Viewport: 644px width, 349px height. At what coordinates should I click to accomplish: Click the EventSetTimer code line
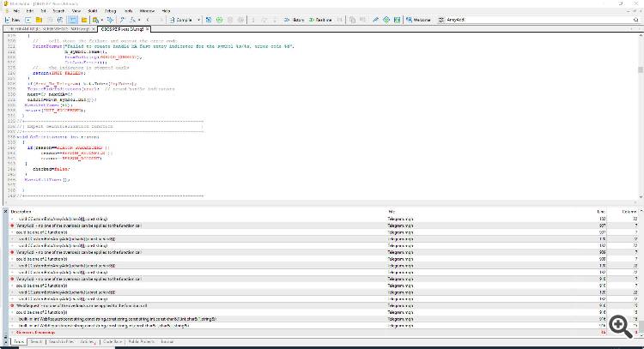pos(48,105)
